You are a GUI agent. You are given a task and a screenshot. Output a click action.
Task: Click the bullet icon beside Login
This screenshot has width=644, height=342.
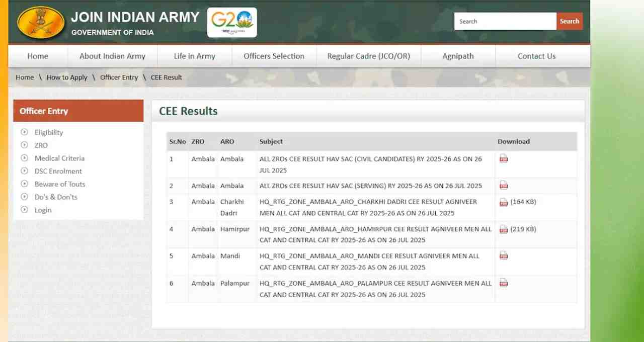click(x=24, y=210)
